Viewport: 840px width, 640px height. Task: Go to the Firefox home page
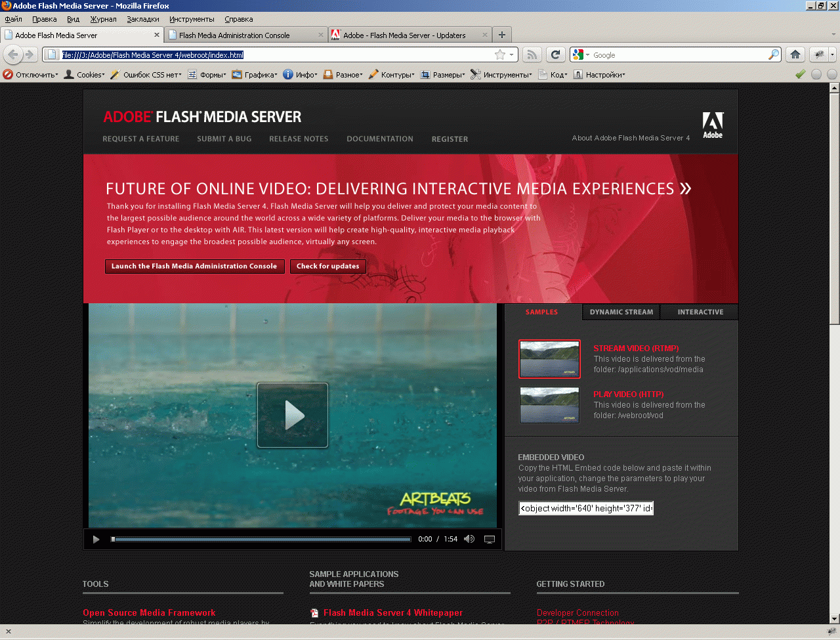[x=795, y=54]
